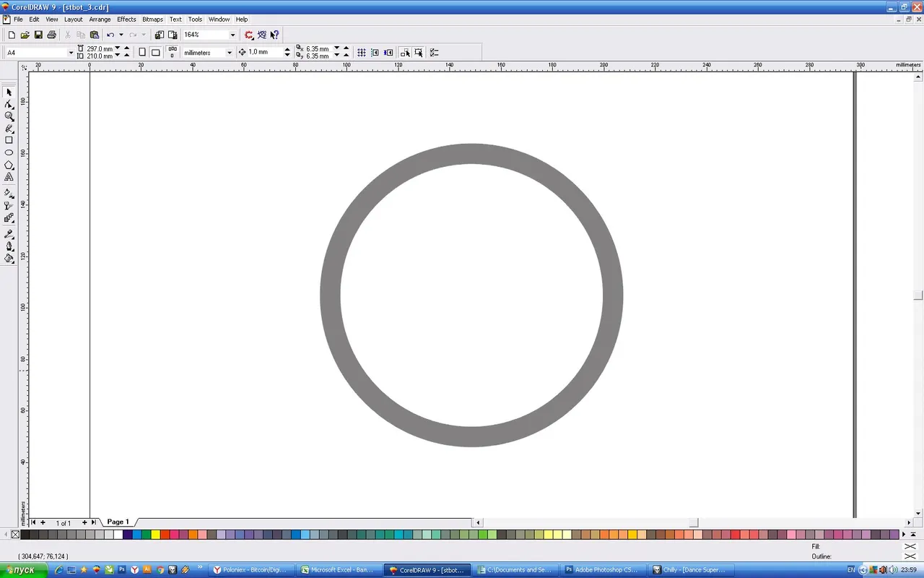Click the EN language indicator in tray
The image size is (924, 578).
(851, 570)
